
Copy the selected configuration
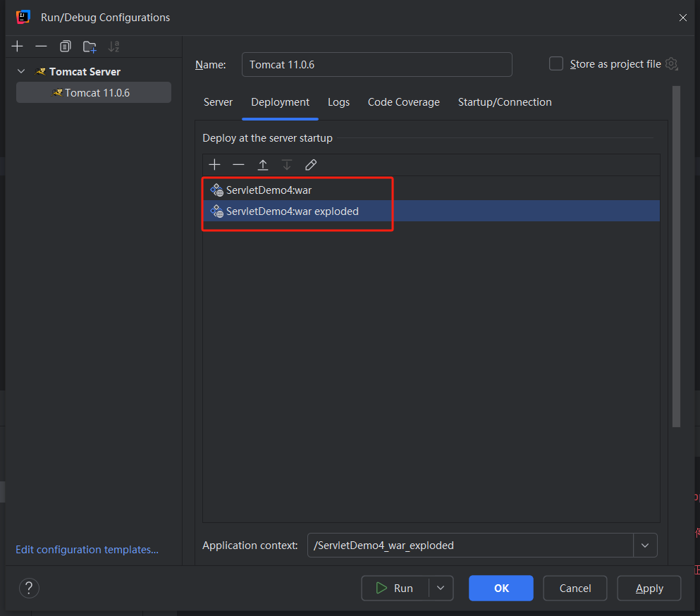pos(65,47)
